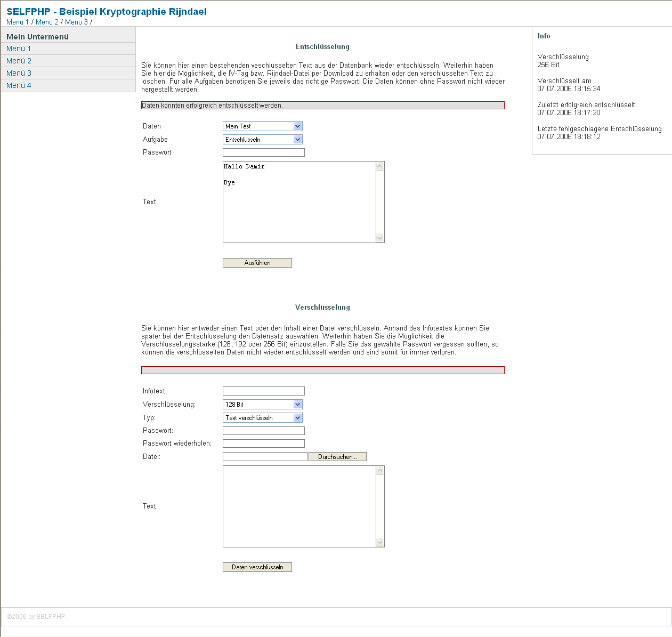Screen dimensions: 672x637
Task: Expand the Typ dropdown Text verschlüsseln
Action: (x=263, y=418)
